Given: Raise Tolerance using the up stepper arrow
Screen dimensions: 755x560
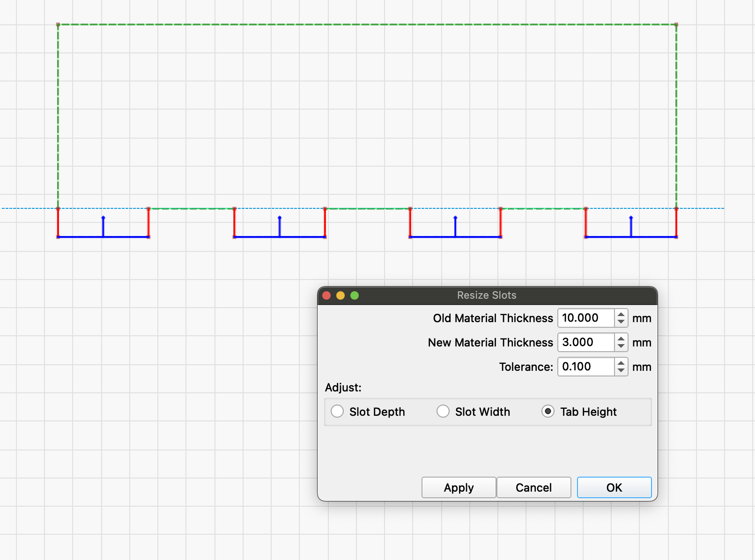Looking at the screenshot, I should (621, 363).
